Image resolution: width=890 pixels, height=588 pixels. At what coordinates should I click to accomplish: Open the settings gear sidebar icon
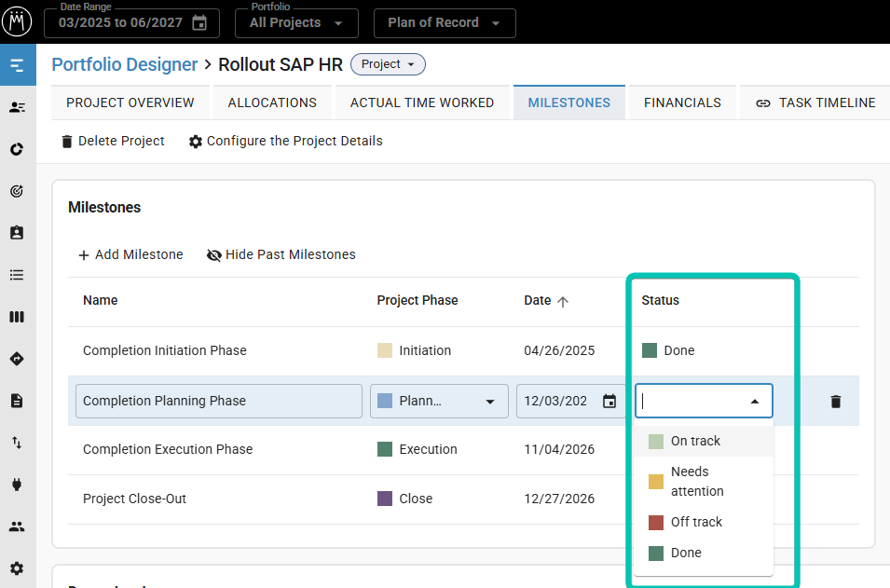pyautogui.click(x=17, y=568)
